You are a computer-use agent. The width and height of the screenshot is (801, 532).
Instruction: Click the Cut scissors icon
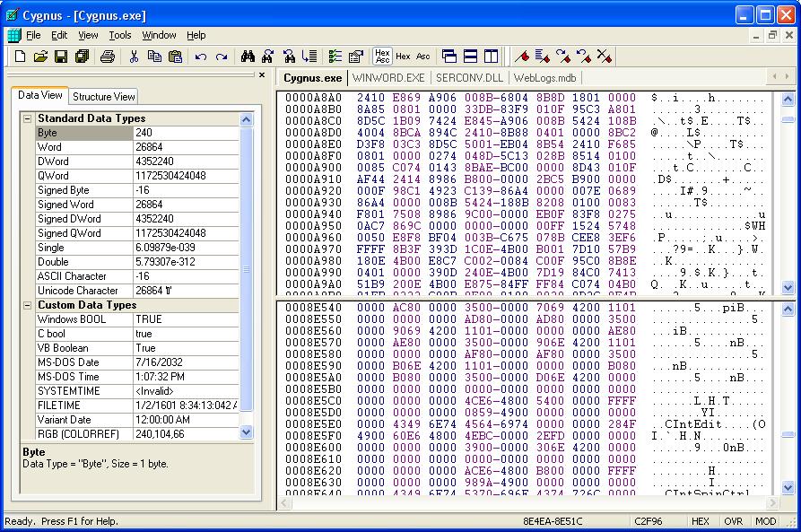(x=135, y=56)
